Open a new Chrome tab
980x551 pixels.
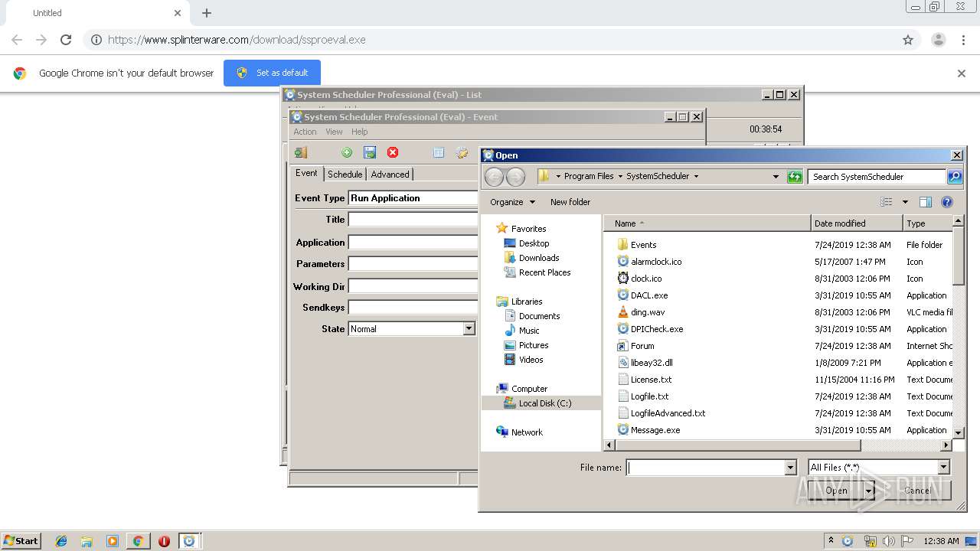coord(207,13)
